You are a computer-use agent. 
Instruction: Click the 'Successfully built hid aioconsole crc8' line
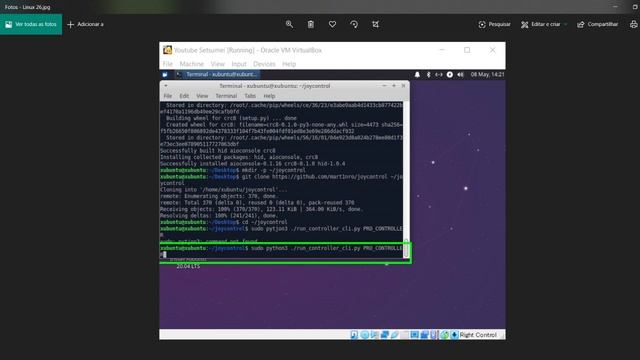pyautogui.click(x=218, y=151)
